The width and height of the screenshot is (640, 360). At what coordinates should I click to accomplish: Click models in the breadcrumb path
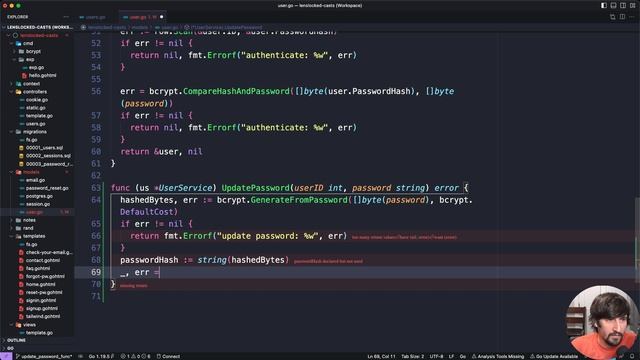140,27
